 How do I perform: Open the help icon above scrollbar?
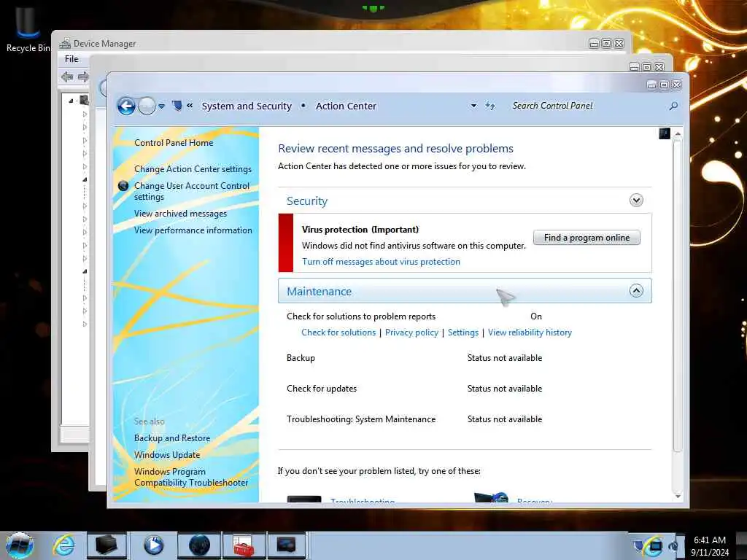click(x=665, y=133)
